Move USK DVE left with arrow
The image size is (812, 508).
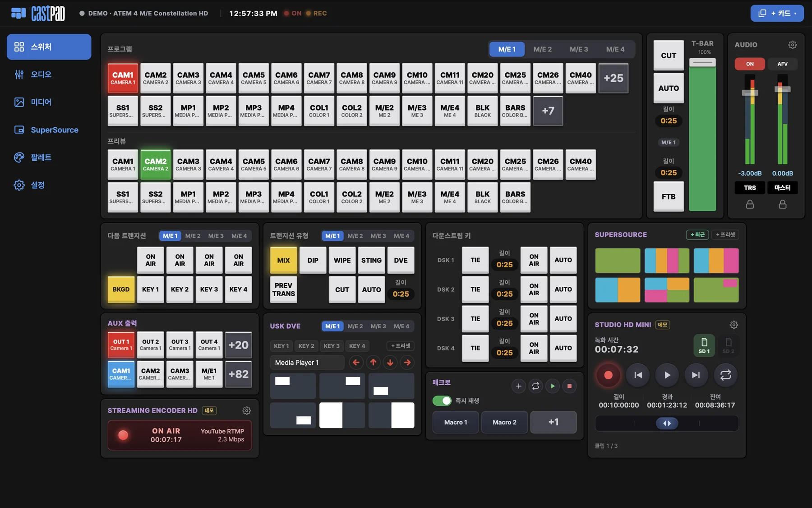[x=356, y=362]
